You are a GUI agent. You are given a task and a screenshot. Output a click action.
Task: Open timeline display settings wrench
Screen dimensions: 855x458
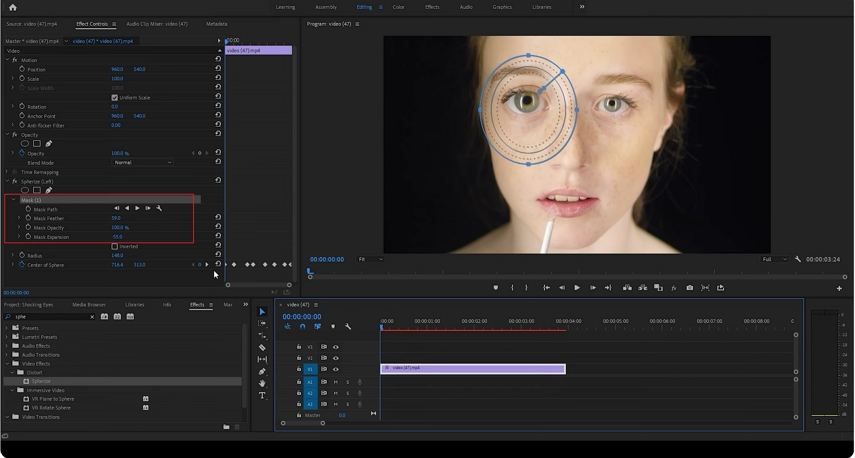[348, 327]
